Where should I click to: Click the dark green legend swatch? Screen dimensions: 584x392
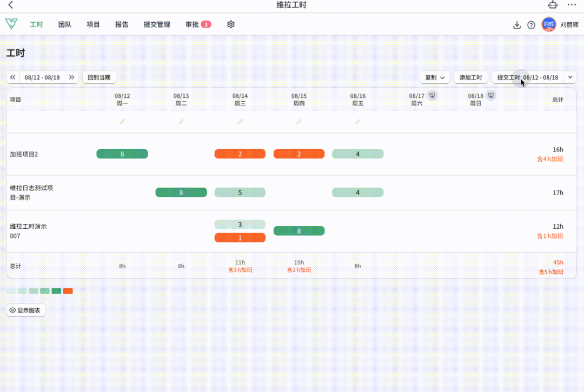click(x=56, y=291)
